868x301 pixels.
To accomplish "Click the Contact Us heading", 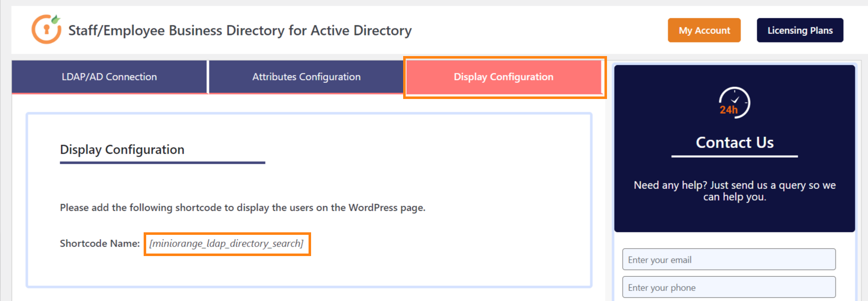I will pos(734,143).
